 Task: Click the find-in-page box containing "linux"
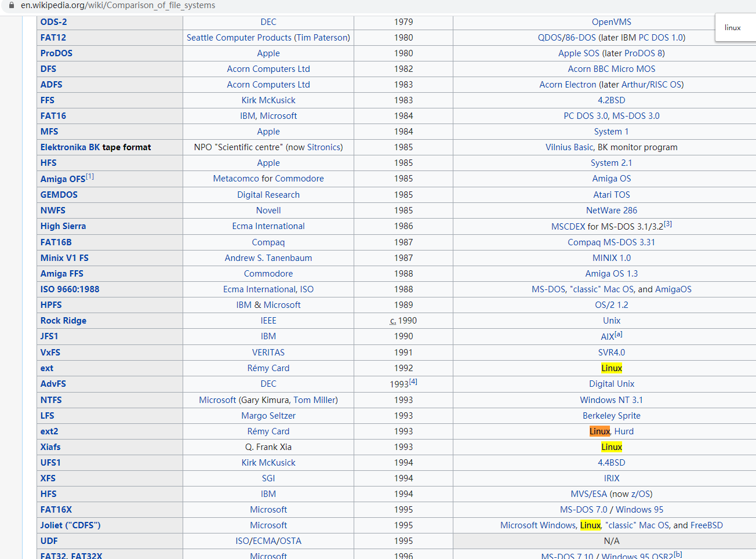tap(734, 27)
